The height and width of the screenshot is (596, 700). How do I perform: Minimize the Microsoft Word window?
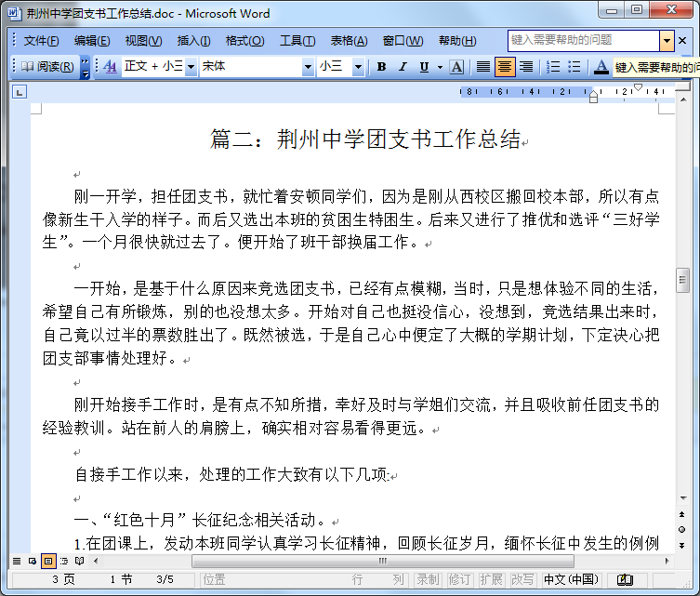click(612, 10)
